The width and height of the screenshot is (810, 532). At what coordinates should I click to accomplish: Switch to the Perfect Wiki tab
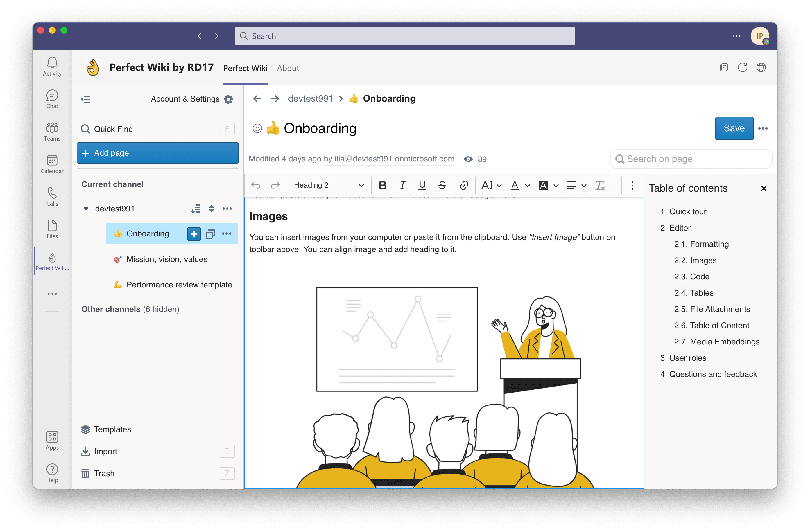245,68
